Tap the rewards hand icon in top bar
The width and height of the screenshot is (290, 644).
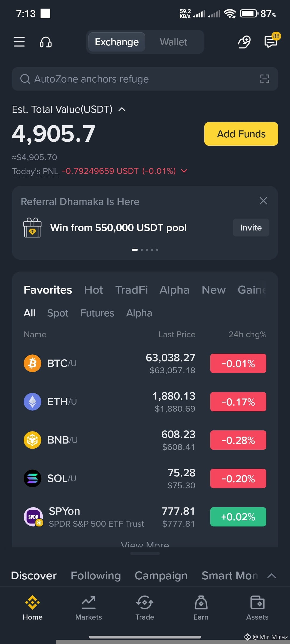point(244,42)
